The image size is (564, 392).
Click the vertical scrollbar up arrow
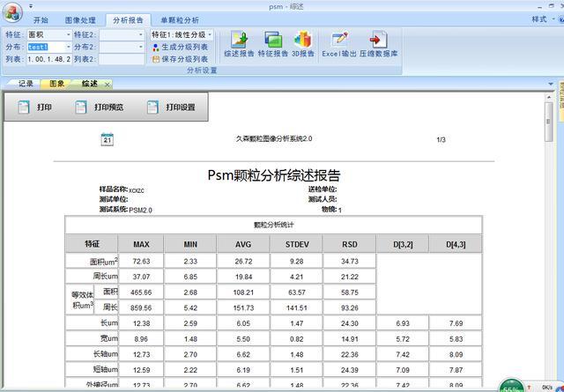click(548, 97)
